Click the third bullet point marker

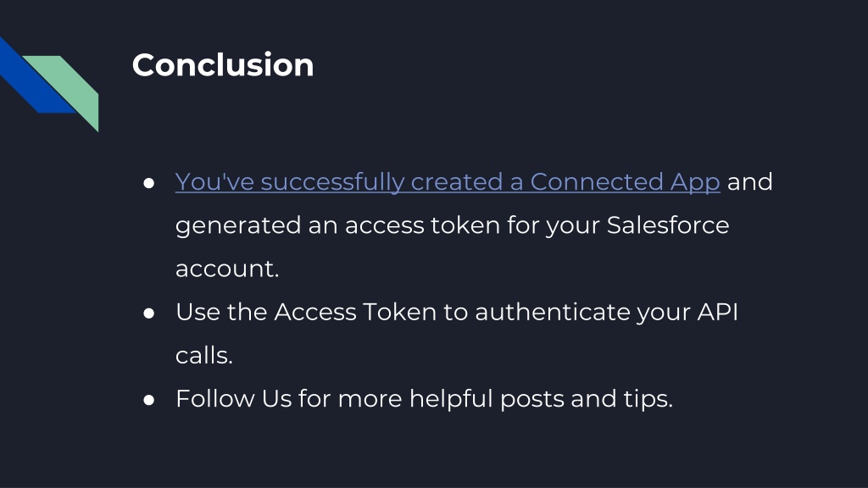pyautogui.click(x=148, y=400)
